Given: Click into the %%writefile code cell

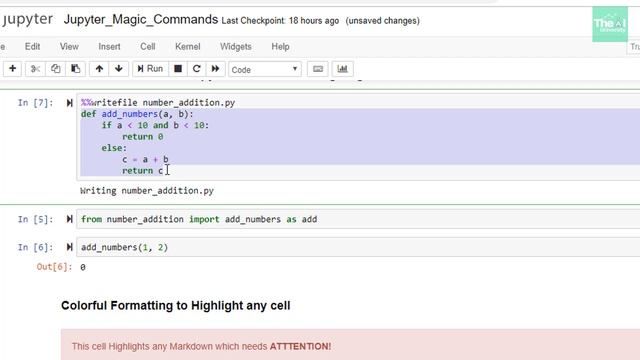Looking at the screenshot, I should coord(358,137).
